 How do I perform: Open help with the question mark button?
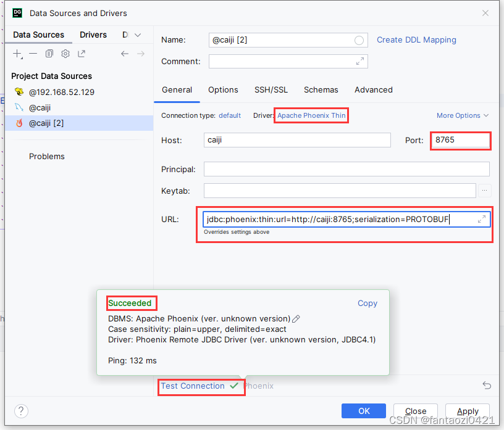pos(21,411)
